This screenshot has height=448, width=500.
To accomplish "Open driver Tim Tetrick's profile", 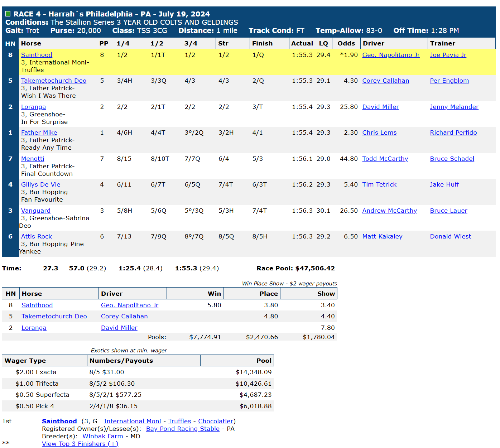I will pos(379,184).
